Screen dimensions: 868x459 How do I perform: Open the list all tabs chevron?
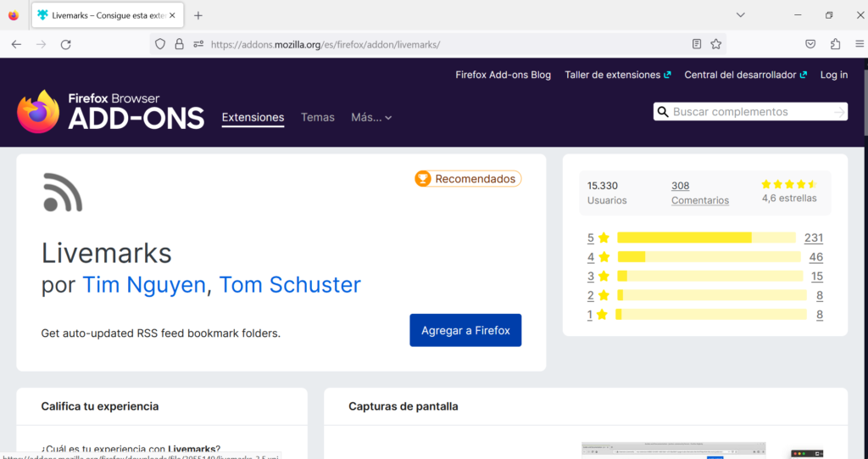tap(740, 15)
